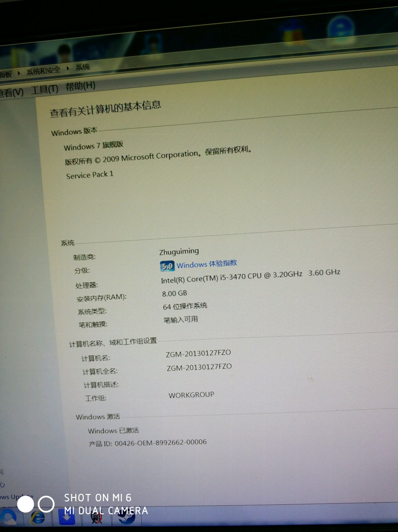Screen dimensions: 398x532
Task: Click the Windows 7 旗舰版 edition text
Action: tap(93, 146)
